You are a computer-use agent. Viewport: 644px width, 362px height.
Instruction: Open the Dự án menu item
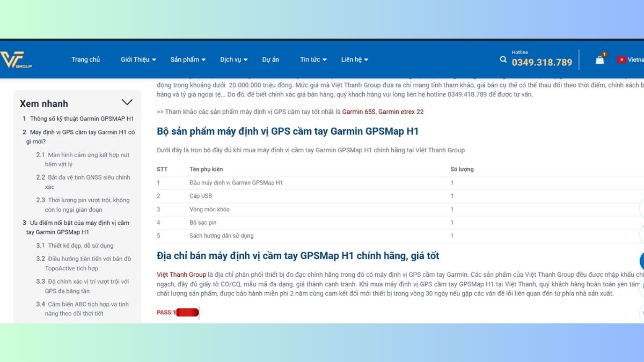pyautogui.click(x=270, y=60)
